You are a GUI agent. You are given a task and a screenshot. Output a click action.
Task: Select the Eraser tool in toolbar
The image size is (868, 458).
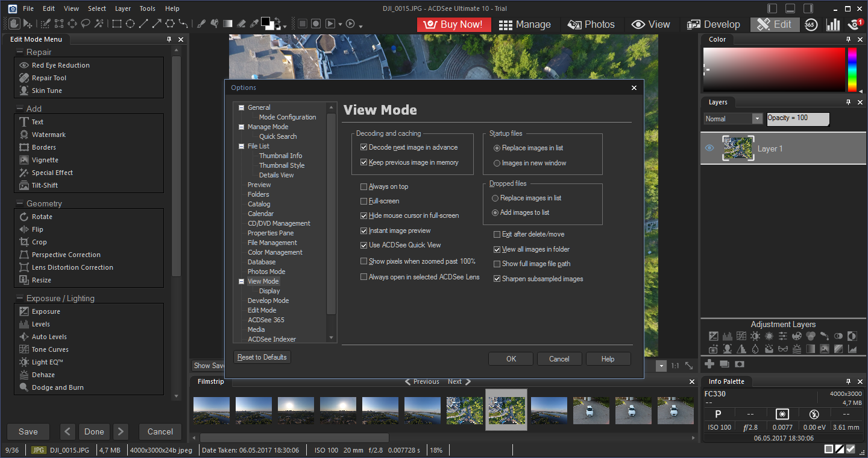tap(241, 24)
